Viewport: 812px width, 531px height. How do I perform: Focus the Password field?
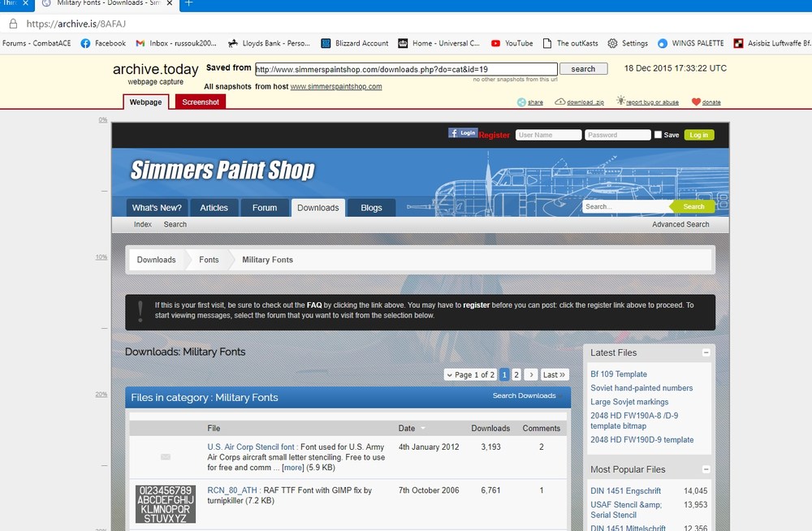pyautogui.click(x=617, y=135)
